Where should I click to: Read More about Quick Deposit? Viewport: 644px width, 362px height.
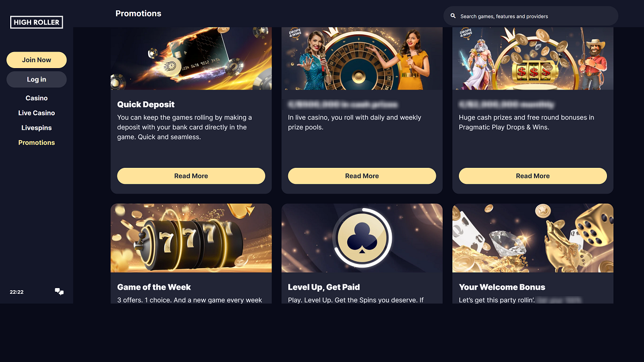point(191,176)
